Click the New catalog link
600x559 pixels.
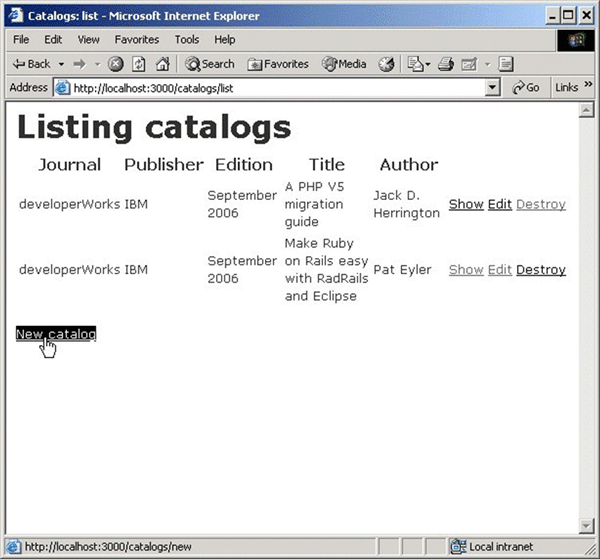(x=56, y=334)
